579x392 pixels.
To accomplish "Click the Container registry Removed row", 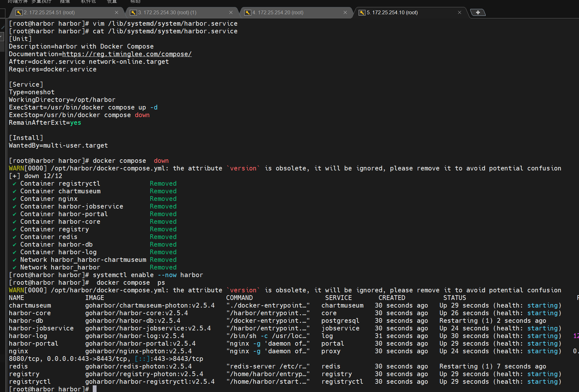I will (x=95, y=229).
